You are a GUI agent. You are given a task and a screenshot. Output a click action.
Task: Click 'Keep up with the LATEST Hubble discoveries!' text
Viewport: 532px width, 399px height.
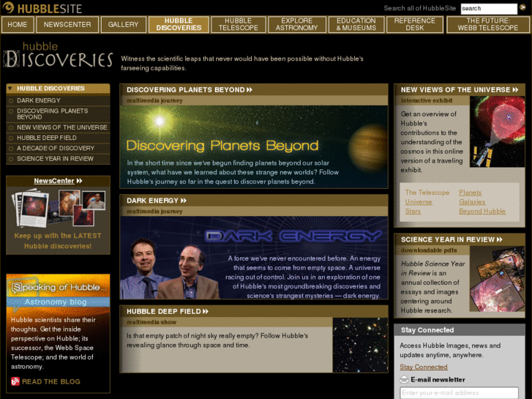(x=58, y=241)
